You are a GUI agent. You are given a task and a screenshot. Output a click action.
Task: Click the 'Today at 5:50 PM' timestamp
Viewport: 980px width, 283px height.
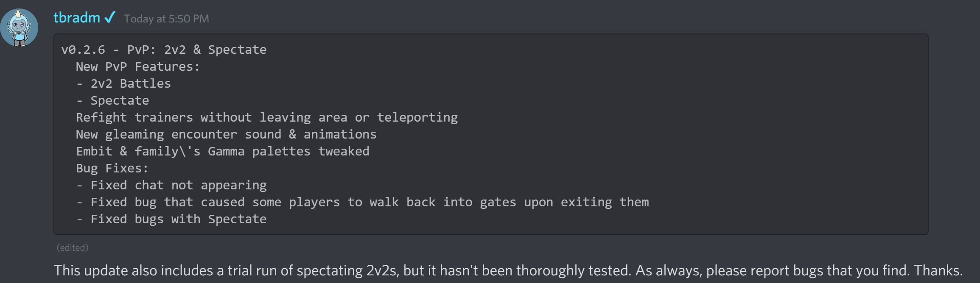pyautogui.click(x=166, y=19)
